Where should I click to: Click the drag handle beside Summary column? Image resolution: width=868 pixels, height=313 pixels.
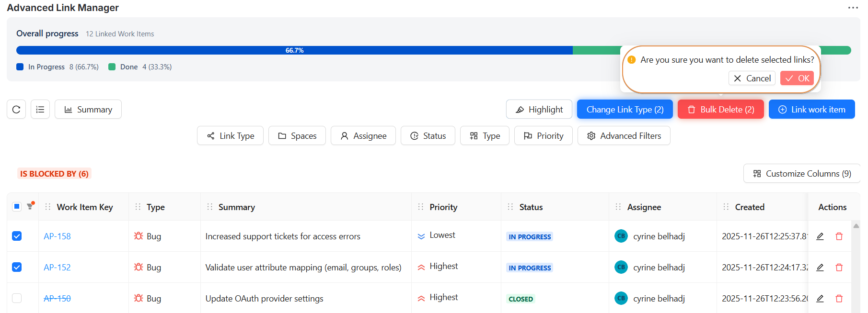click(209, 207)
